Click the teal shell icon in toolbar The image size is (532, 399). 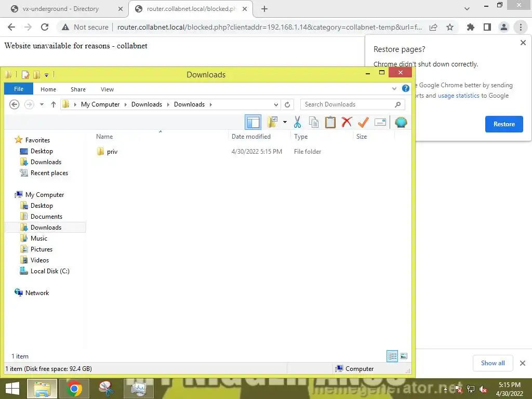pyautogui.click(x=401, y=122)
